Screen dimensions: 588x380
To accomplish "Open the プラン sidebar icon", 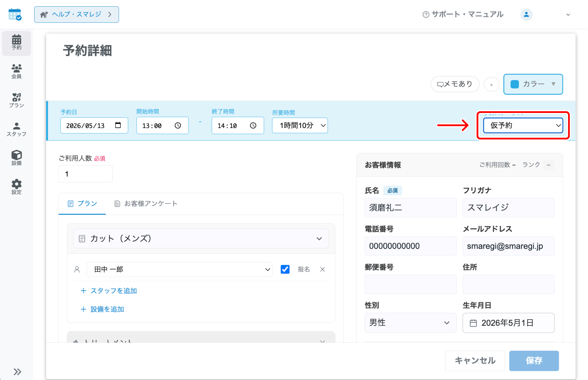I will coord(17,100).
